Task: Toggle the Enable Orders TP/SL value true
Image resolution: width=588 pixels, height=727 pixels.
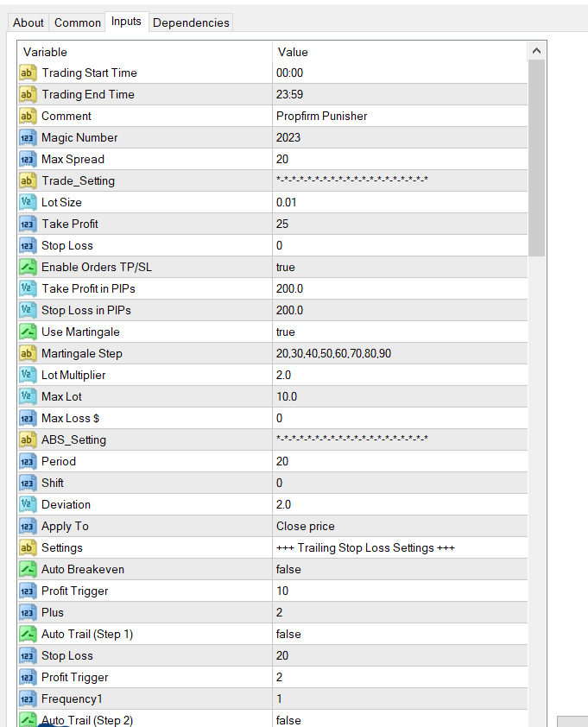Action: pos(400,267)
